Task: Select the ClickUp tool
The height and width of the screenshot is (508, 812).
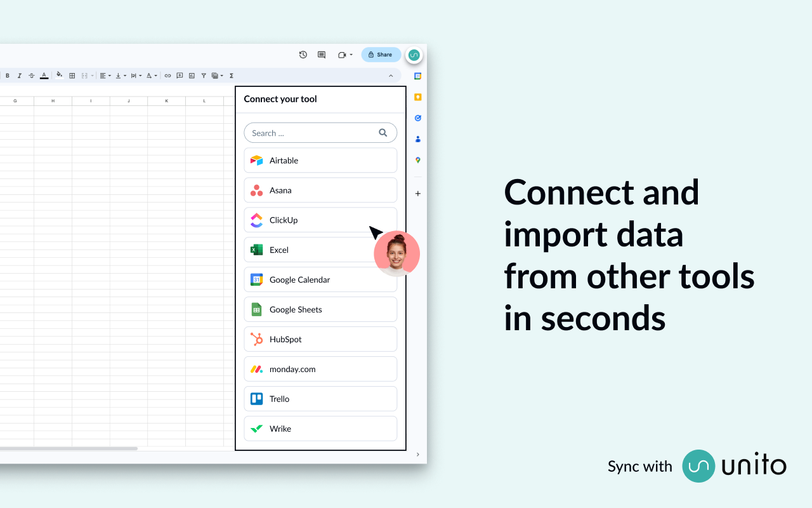Action: 320,220
